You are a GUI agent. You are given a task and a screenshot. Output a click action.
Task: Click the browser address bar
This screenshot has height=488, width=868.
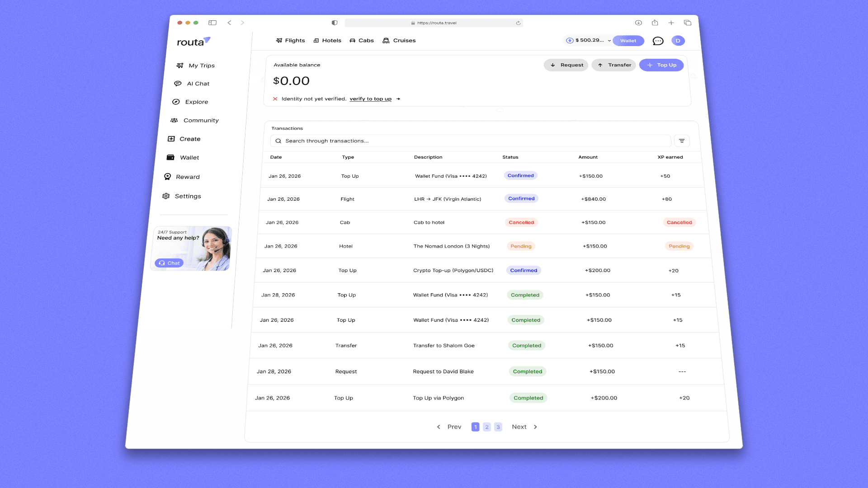[x=434, y=23]
